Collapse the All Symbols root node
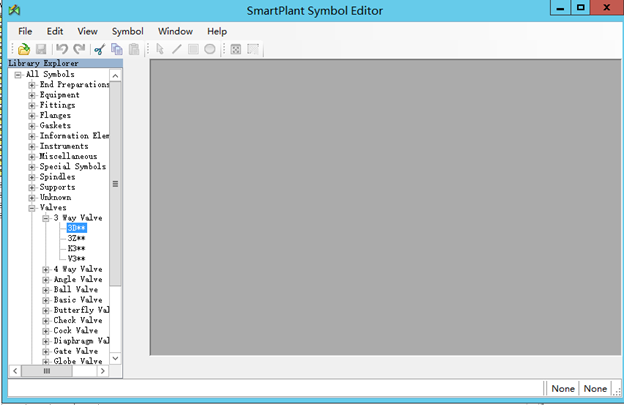This screenshot has height=405, width=624. (x=18, y=75)
